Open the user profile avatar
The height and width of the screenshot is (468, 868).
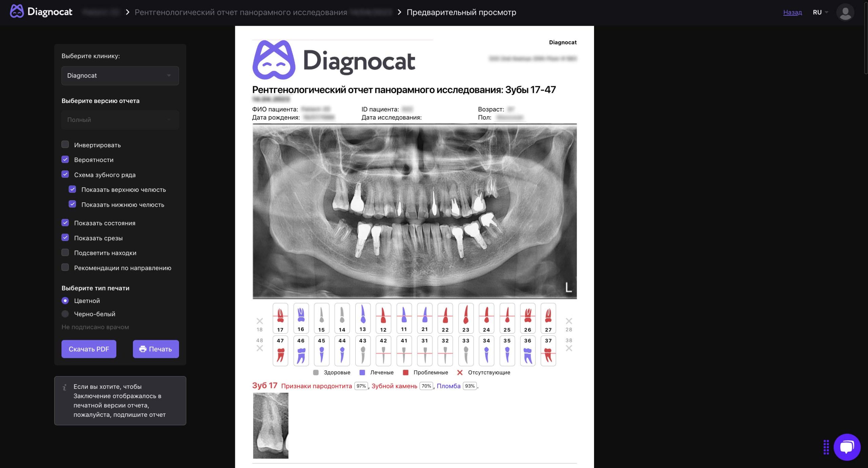(845, 12)
